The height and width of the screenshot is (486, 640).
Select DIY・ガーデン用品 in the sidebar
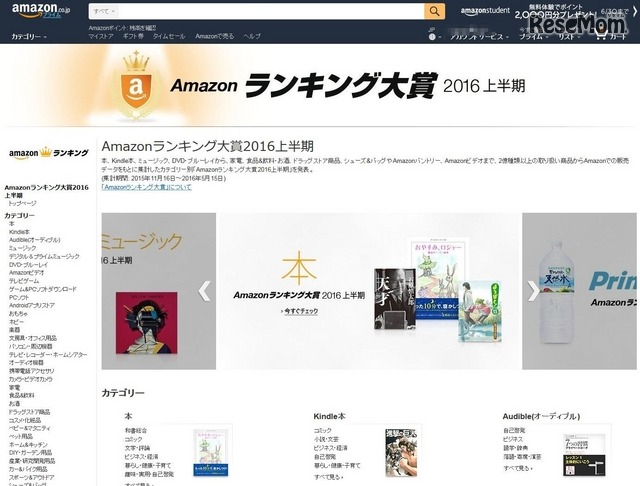click(30, 453)
